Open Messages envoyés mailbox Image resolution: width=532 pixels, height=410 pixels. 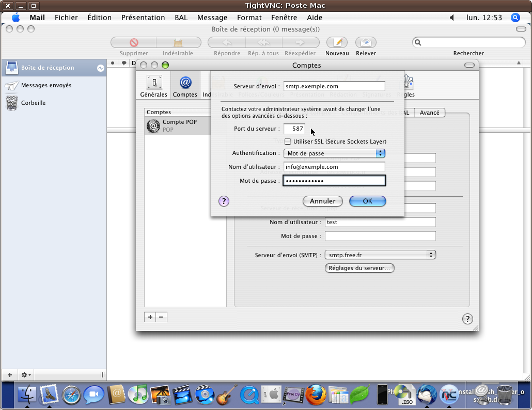54,85
